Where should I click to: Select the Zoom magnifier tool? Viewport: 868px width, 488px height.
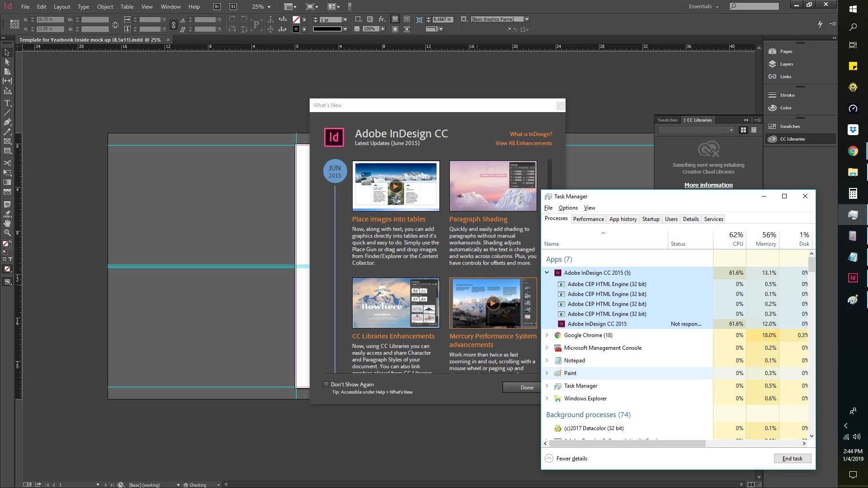tap(7, 233)
